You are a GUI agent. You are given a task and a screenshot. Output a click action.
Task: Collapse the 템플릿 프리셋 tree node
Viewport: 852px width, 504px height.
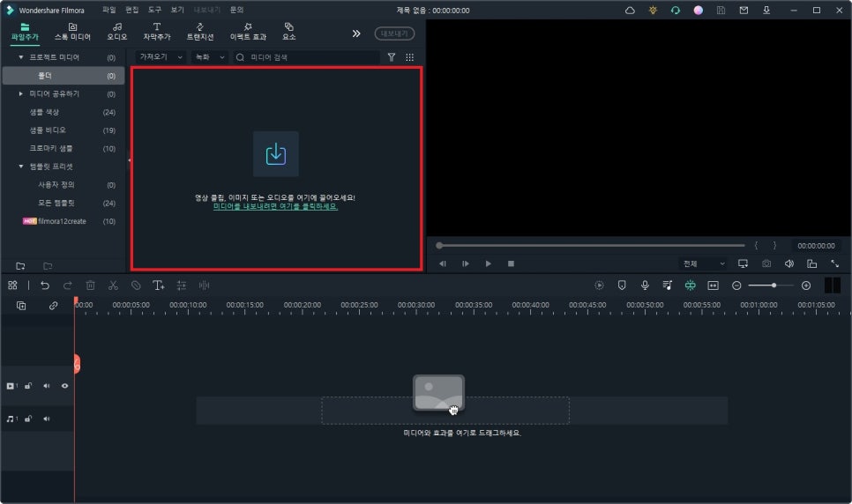coord(21,167)
